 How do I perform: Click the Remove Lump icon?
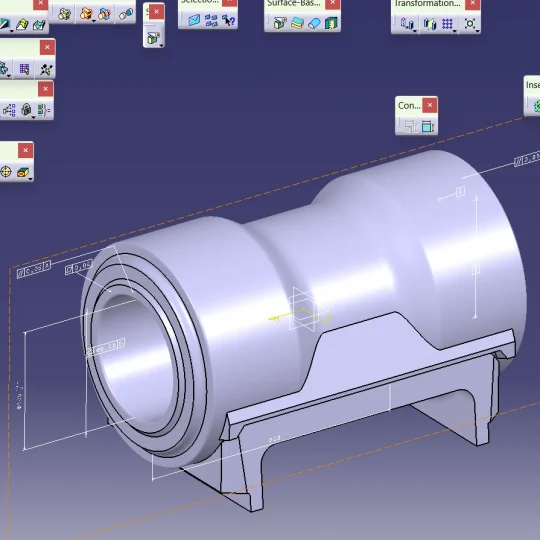click(x=126, y=14)
